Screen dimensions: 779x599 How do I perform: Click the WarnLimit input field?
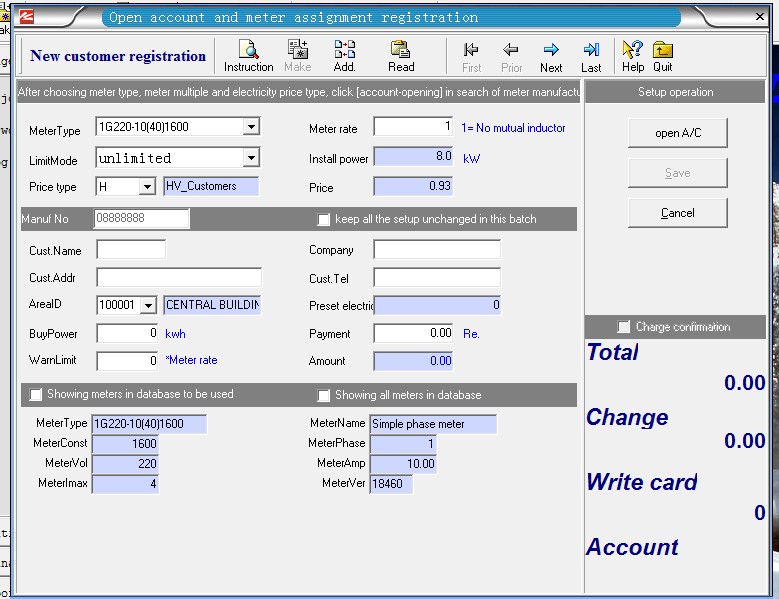(x=128, y=361)
